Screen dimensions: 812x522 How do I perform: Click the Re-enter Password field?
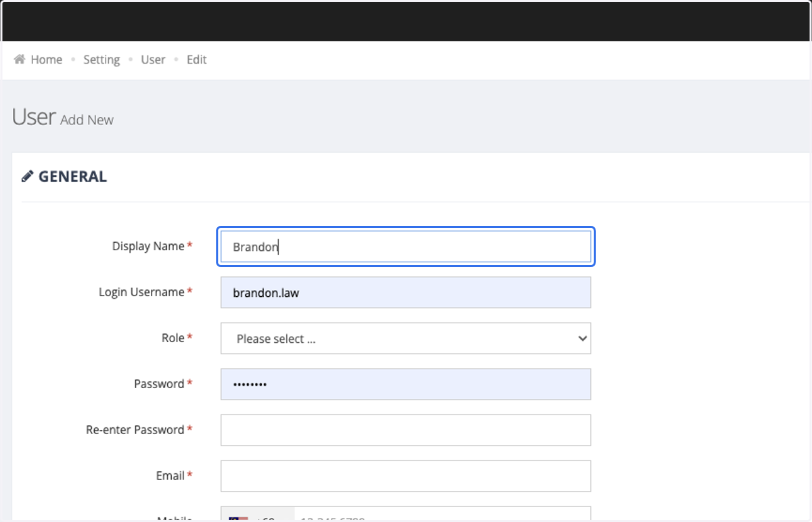pos(406,430)
